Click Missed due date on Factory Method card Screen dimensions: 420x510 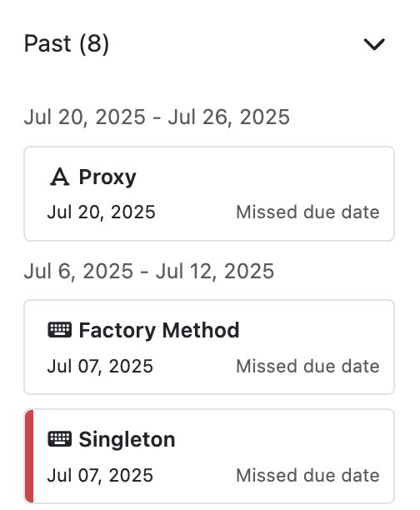coord(307,366)
